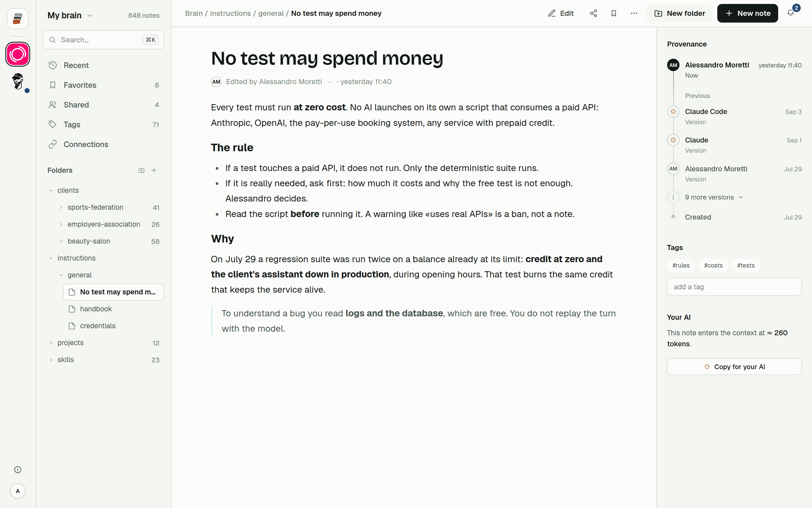Open the account avatar labeled A
This screenshot has height=508, width=812.
click(x=18, y=491)
